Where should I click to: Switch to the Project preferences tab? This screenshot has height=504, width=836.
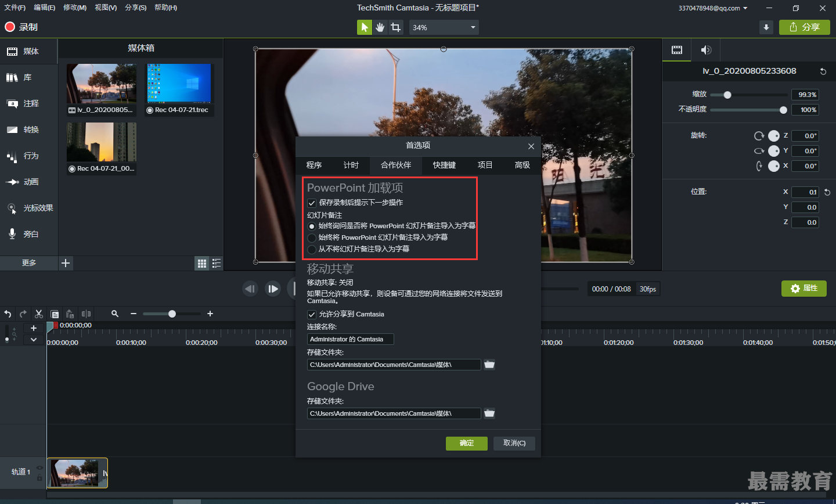click(x=485, y=165)
